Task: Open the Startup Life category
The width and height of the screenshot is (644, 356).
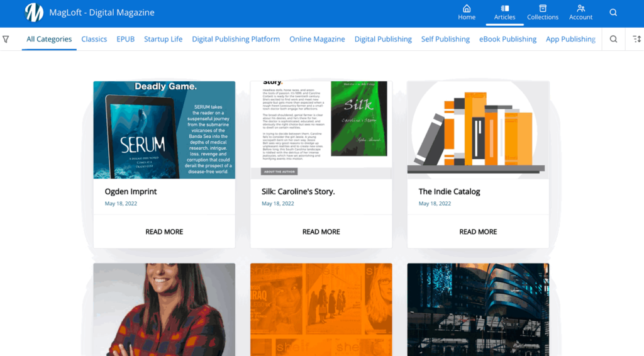Action: tap(163, 39)
